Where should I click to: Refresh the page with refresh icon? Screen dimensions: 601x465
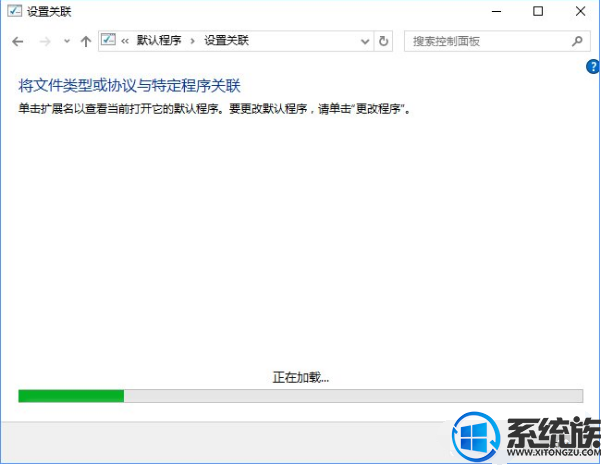(383, 41)
